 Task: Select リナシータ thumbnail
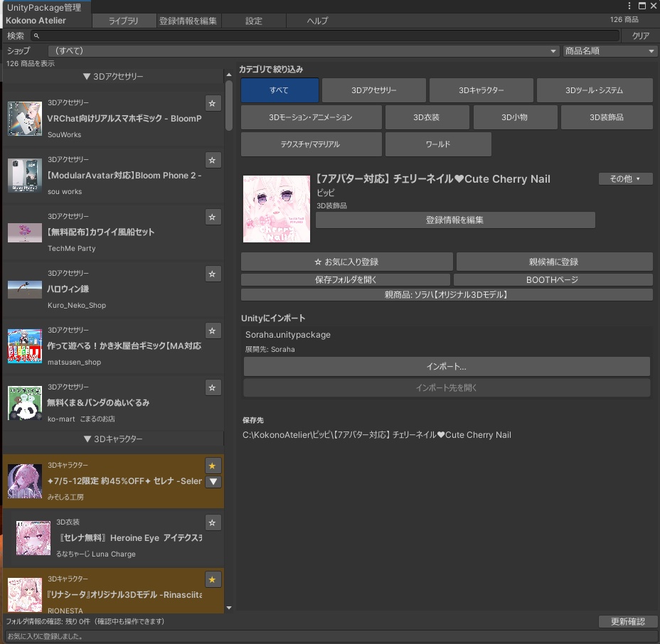click(25, 595)
